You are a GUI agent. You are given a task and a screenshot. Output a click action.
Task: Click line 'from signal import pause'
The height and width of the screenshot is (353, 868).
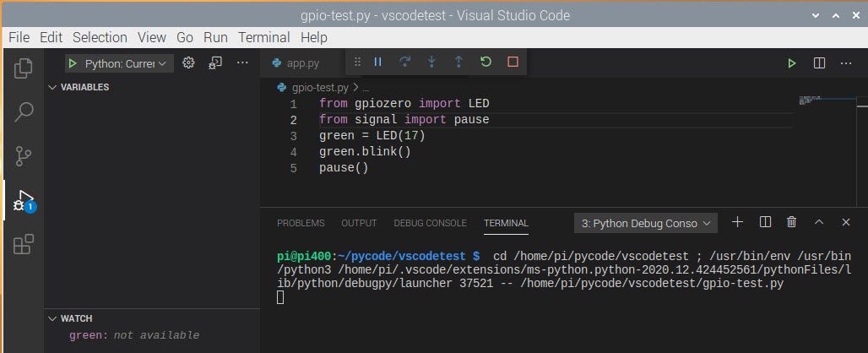[x=404, y=120]
